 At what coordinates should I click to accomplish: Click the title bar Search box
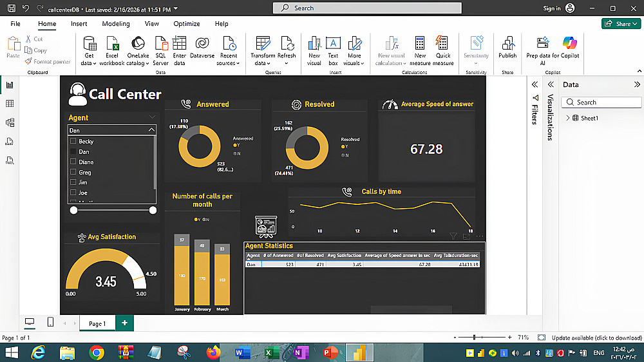pyautogui.click(x=367, y=8)
